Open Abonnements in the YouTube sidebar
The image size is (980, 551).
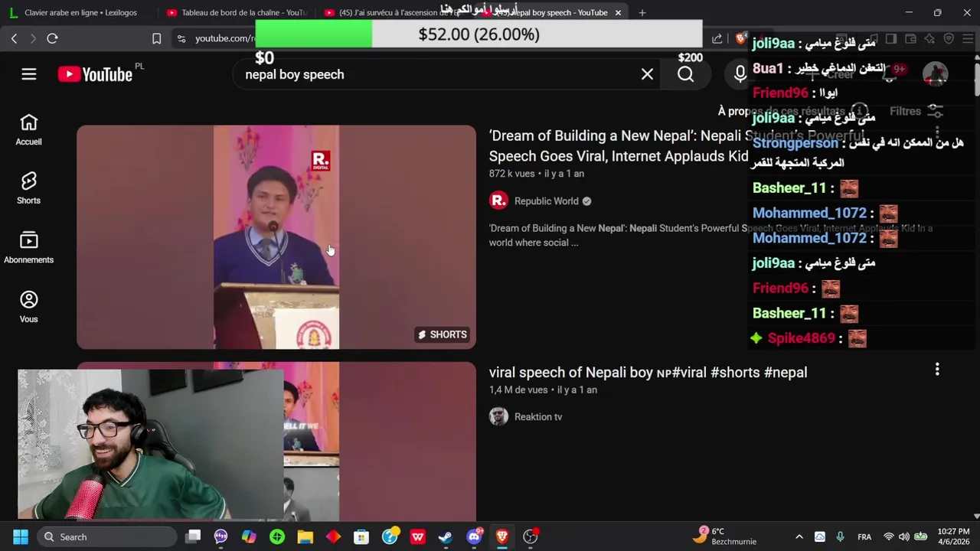click(28, 248)
